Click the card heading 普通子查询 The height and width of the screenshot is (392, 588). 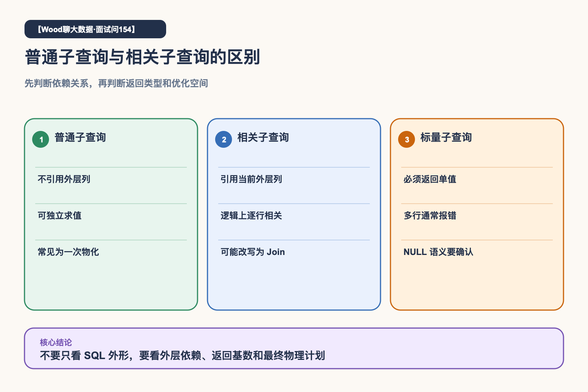point(80,137)
